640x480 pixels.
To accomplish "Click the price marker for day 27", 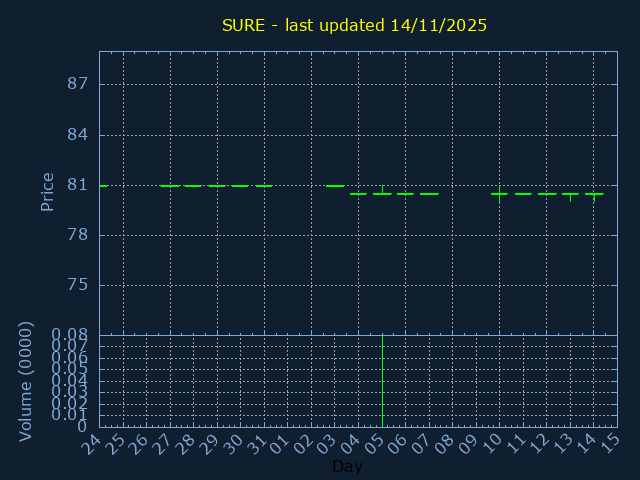I will 170,186.
